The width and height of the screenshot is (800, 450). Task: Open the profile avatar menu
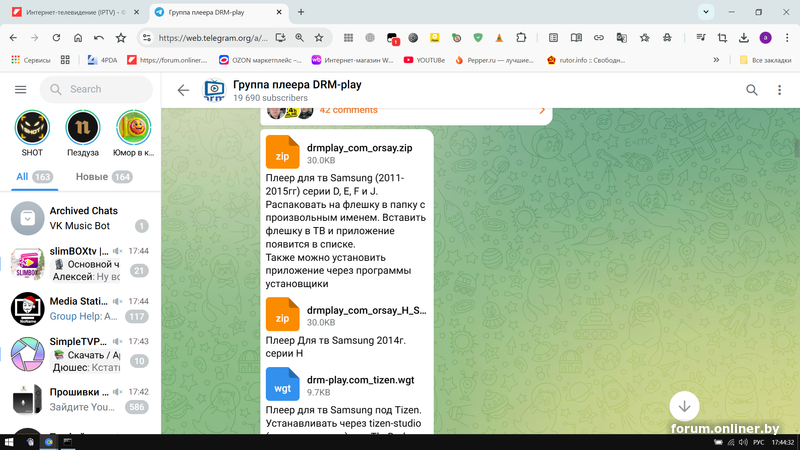(x=765, y=38)
